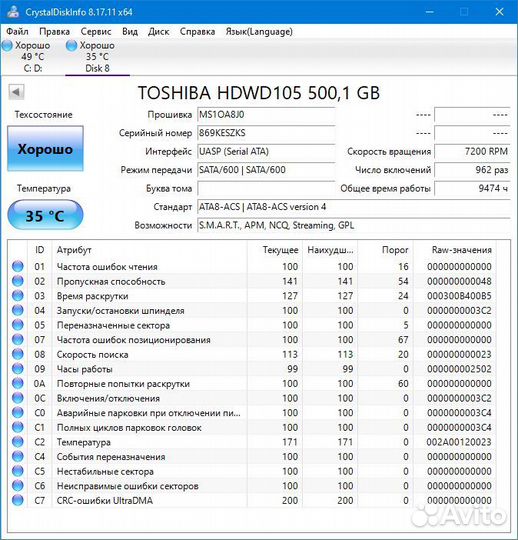518x540 pixels.
Task: Click the transfer mode field SATA/600
Action: coord(266,170)
